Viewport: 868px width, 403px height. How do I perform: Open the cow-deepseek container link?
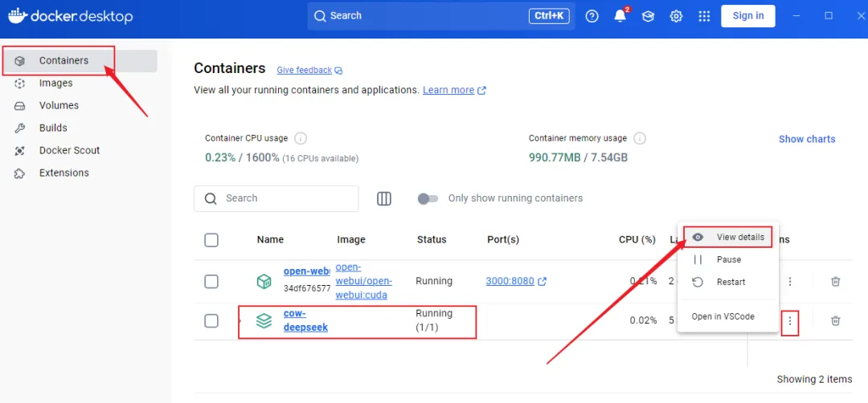tap(305, 320)
